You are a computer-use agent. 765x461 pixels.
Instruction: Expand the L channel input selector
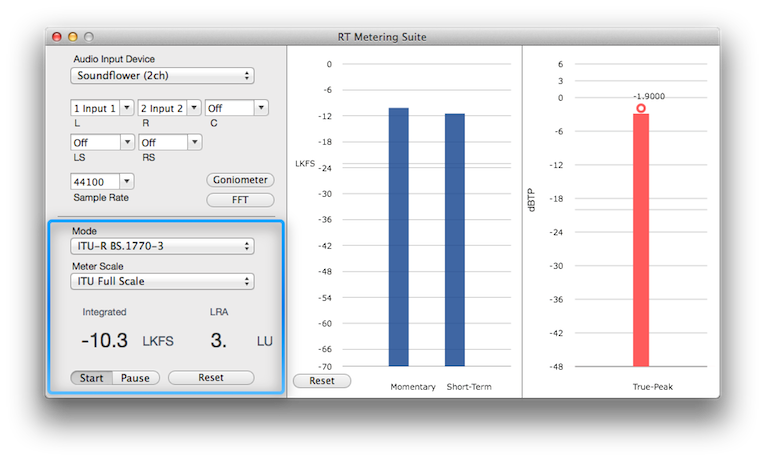pyautogui.click(x=126, y=108)
